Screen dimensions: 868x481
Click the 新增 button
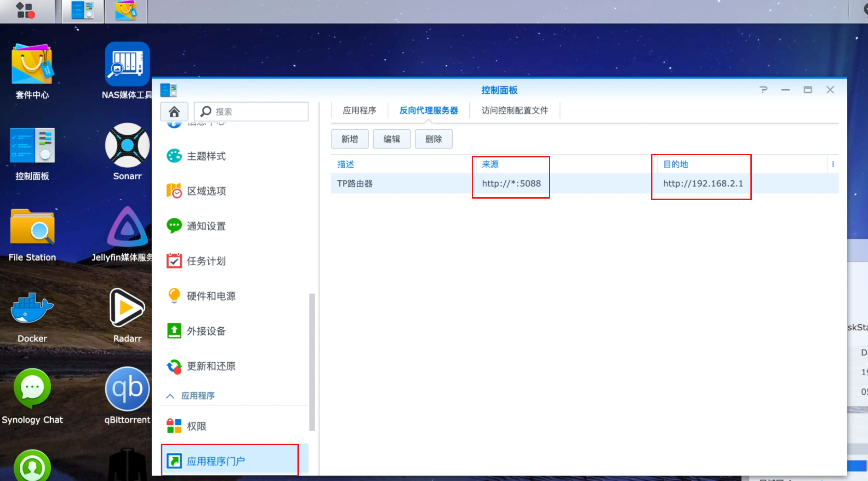pos(350,139)
